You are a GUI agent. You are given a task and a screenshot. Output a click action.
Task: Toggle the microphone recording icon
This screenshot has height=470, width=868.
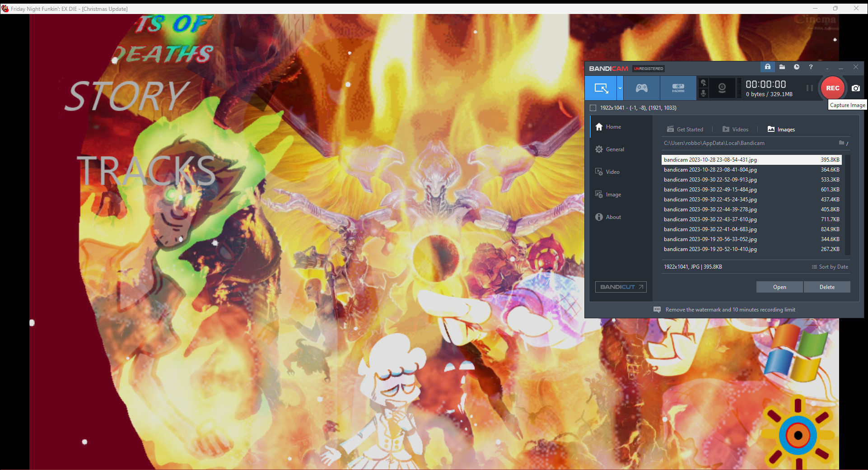click(x=703, y=93)
